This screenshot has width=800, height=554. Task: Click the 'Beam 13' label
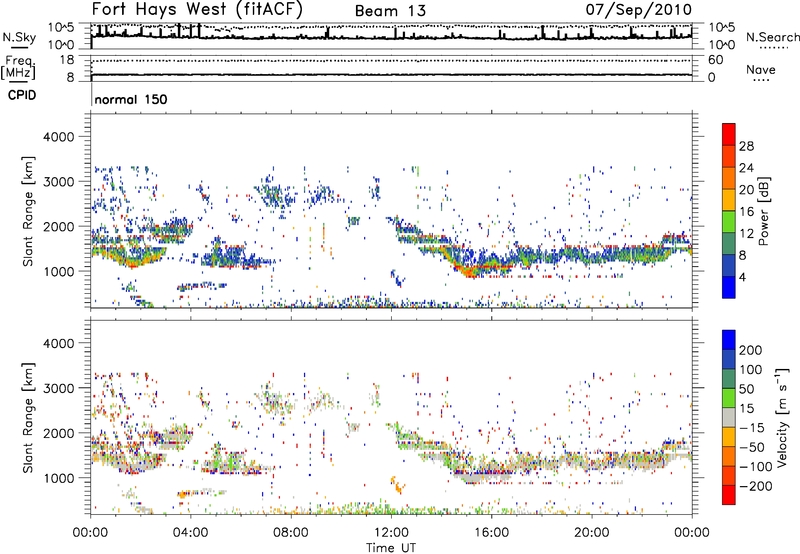click(x=390, y=11)
